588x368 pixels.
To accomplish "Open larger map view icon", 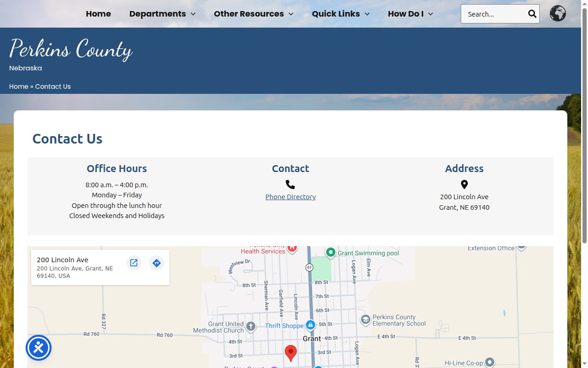I will [x=134, y=263].
